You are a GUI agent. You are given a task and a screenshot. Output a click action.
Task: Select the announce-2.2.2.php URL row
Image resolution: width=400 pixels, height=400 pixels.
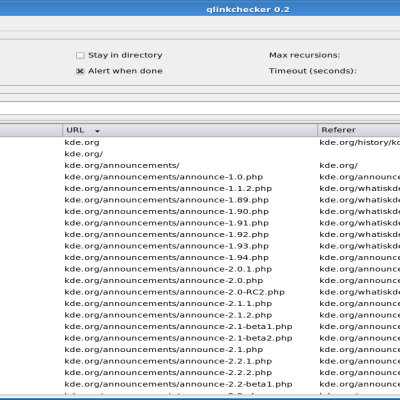(x=168, y=373)
